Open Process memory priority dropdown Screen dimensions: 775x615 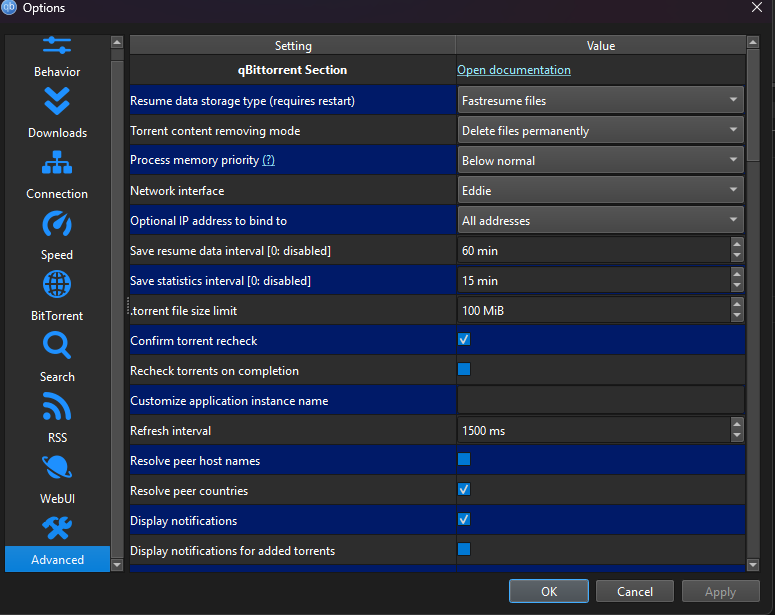(x=601, y=161)
